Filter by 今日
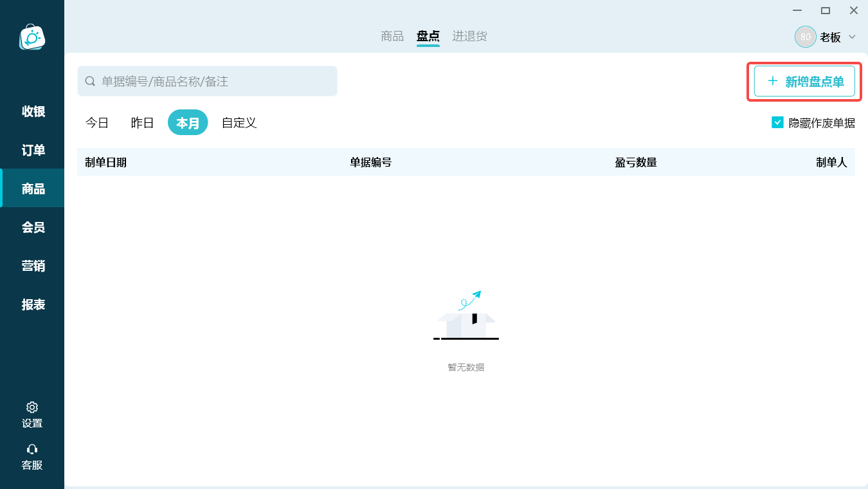The width and height of the screenshot is (868, 489). [x=97, y=122]
